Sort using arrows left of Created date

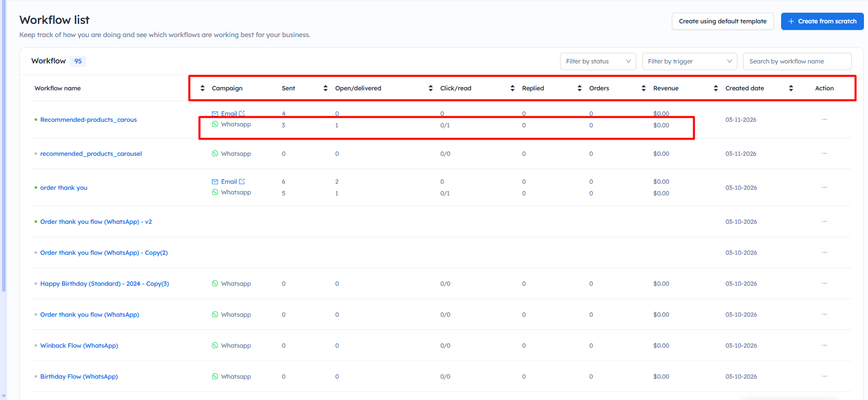coord(716,88)
